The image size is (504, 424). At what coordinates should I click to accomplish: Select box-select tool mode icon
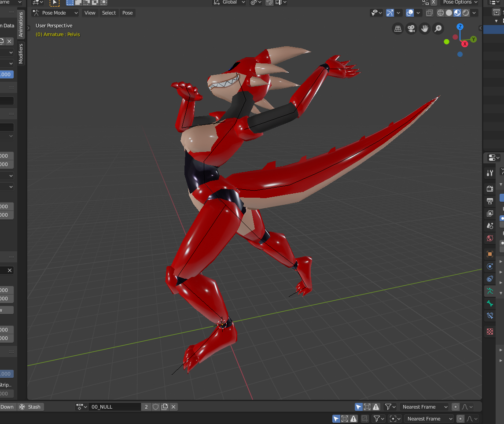pyautogui.click(x=70, y=2)
